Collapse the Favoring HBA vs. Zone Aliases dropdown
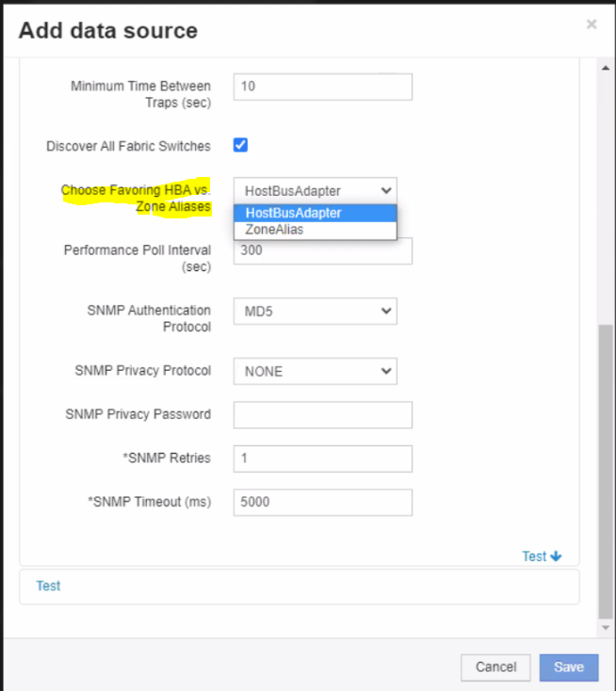 click(x=315, y=190)
